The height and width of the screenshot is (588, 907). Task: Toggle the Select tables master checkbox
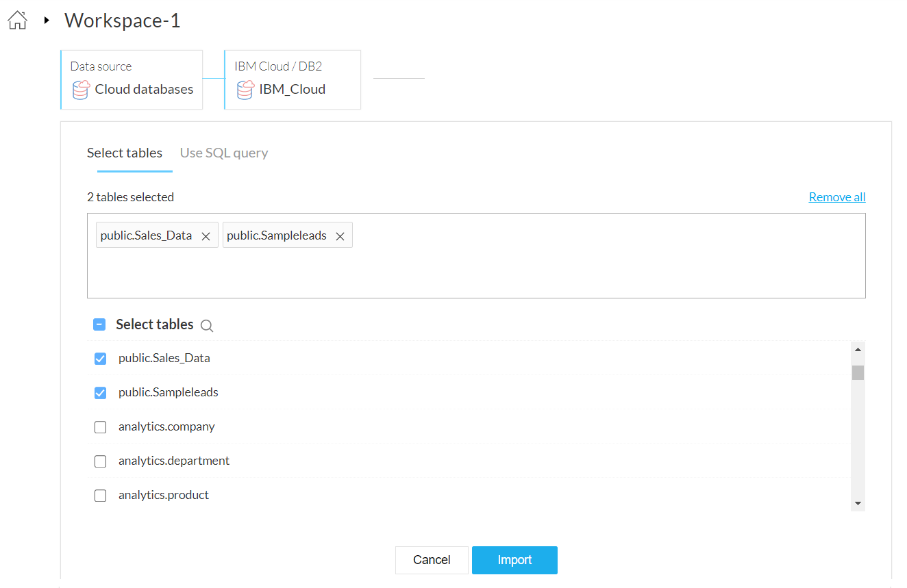[x=99, y=324]
